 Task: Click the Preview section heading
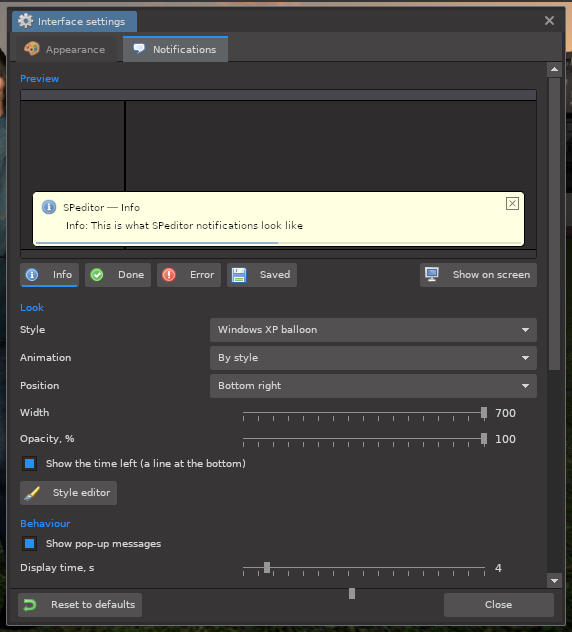tap(40, 79)
